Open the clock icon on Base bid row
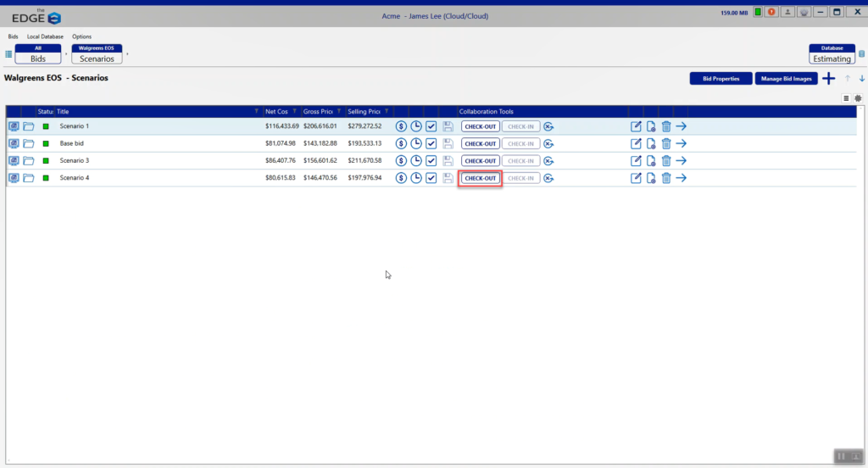This screenshot has height=468, width=868. (x=416, y=143)
